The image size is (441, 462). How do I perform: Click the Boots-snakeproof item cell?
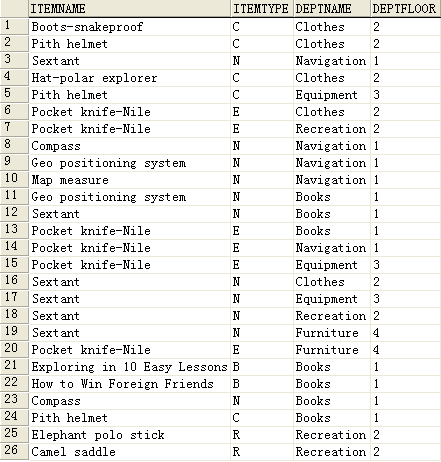(130, 27)
